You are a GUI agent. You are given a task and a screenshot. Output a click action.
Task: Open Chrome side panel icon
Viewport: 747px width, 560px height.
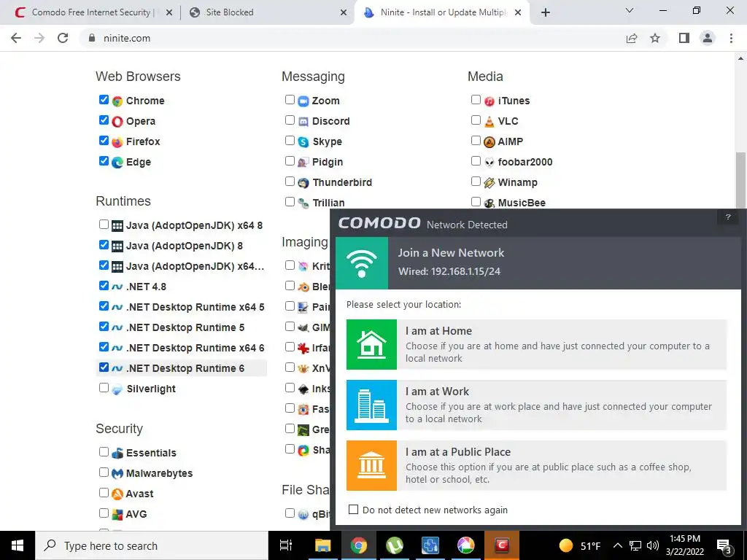point(684,38)
